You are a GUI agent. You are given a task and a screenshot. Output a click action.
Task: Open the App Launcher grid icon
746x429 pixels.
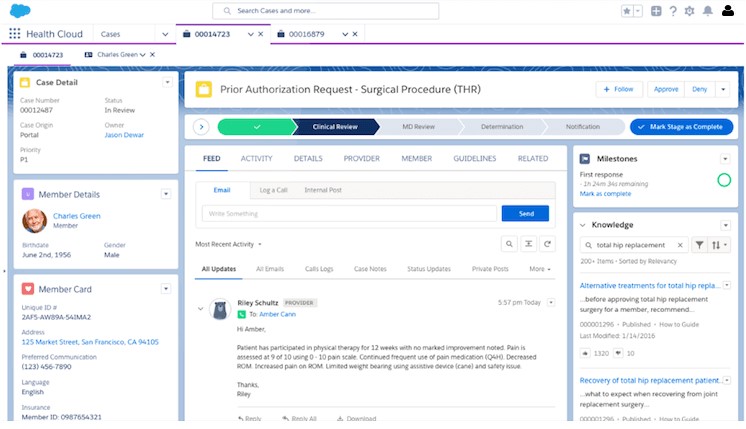pyautogui.click(x=15, y=33)
